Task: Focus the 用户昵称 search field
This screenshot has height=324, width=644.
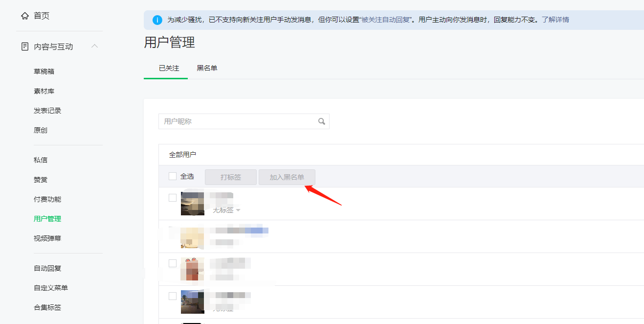Action: (244, 121)
